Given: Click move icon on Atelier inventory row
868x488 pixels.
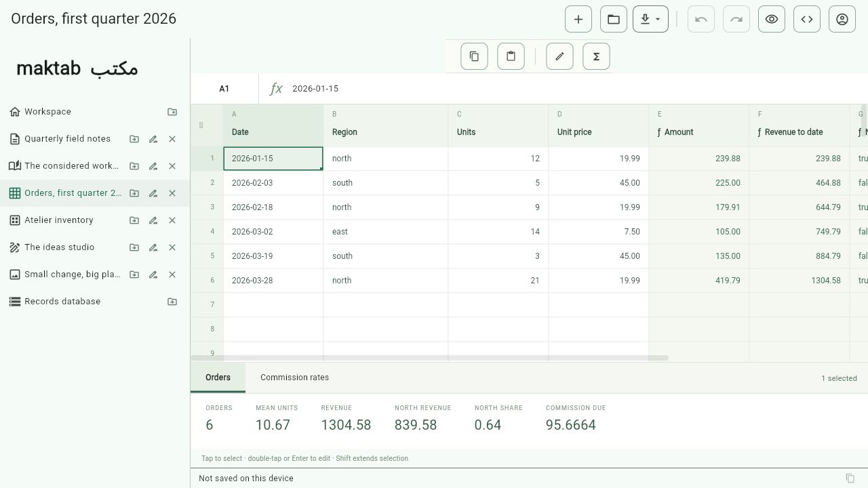Looking at the screenshot, I should tap(134, 220).
